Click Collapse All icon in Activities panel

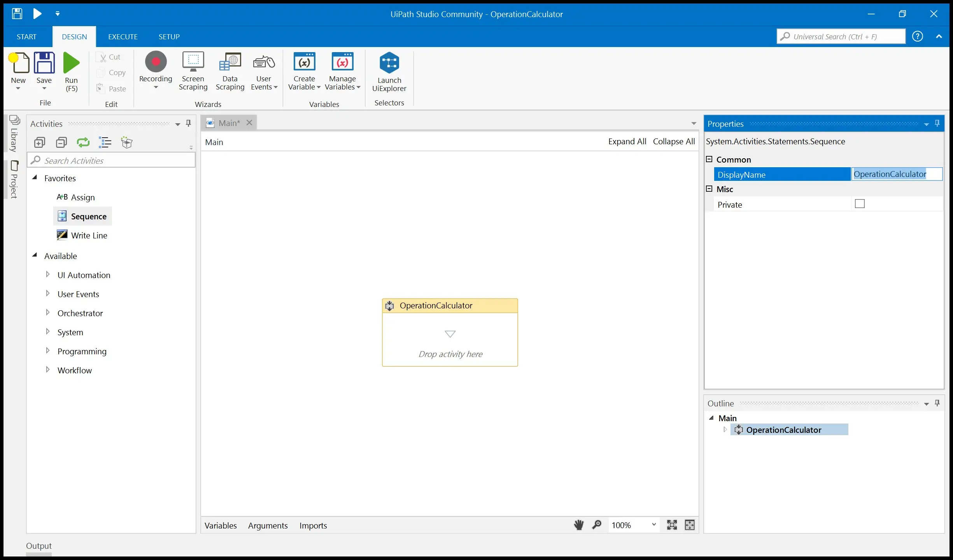click(x=61, y=142)
